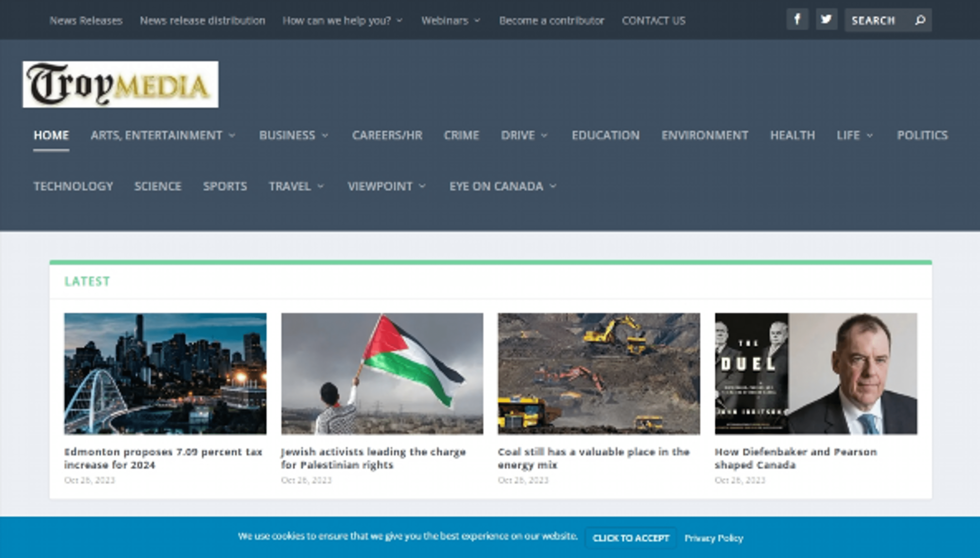
Task: Open the Edmonton skyline article thumbnail
Action: pyautogui.click(x=165, y=373)
